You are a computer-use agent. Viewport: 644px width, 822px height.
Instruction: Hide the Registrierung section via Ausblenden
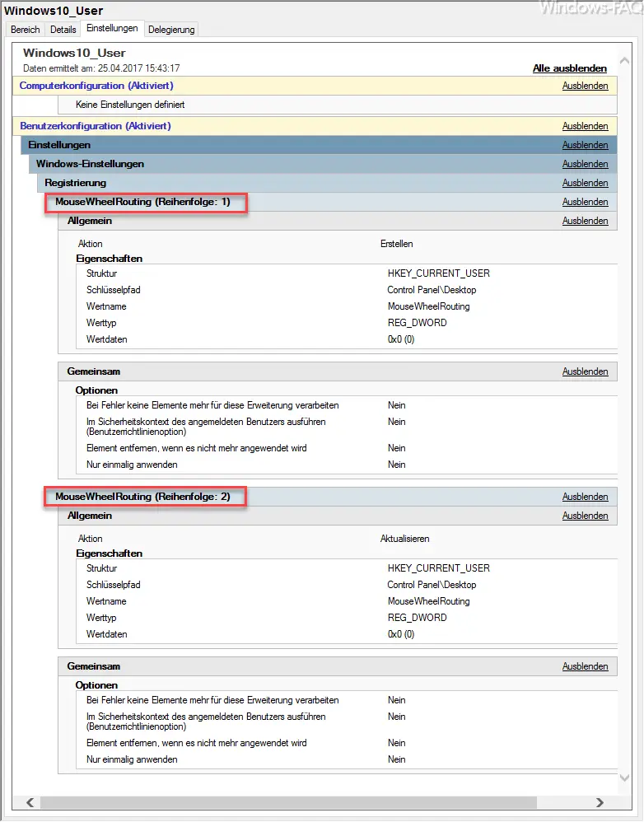[x=585, y=182]
